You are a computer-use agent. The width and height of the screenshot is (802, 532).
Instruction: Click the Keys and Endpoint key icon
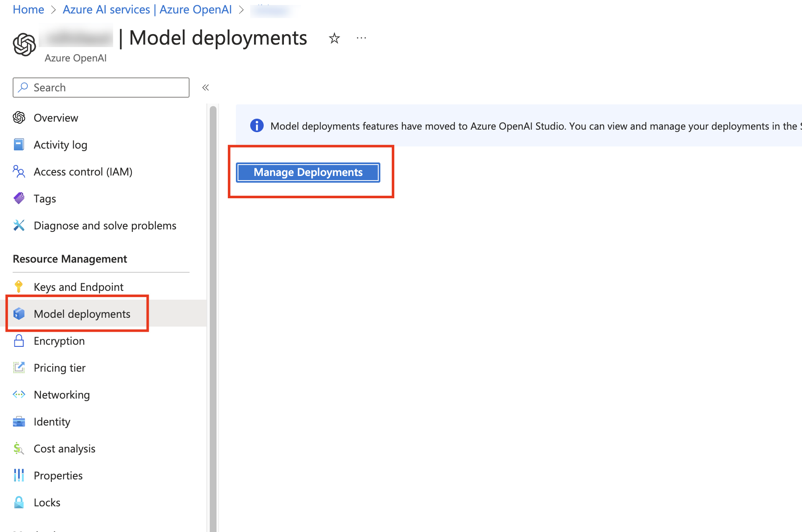point(19,287)
